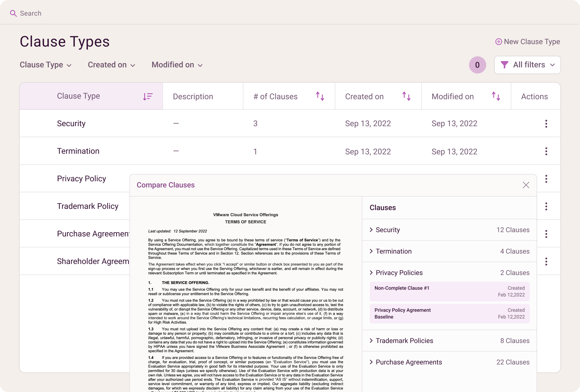Click the 22 Clauses count for Purchase Agreements
Screen dimensions: 580x392
[513, 362]
